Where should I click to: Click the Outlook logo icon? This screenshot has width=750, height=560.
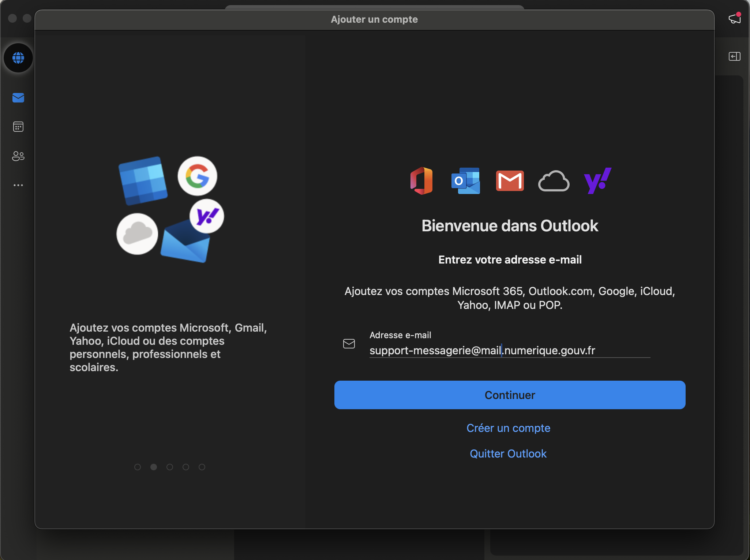466,181
